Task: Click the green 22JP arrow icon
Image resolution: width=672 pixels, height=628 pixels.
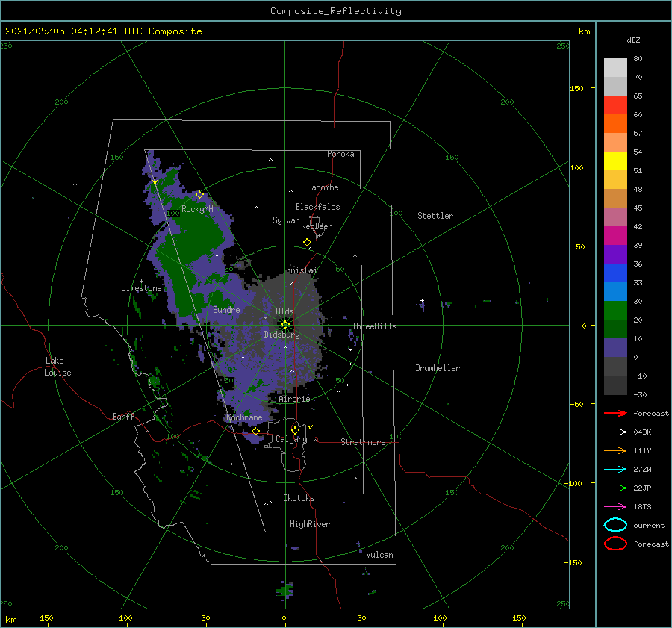Action: click(x=615, y=488)
